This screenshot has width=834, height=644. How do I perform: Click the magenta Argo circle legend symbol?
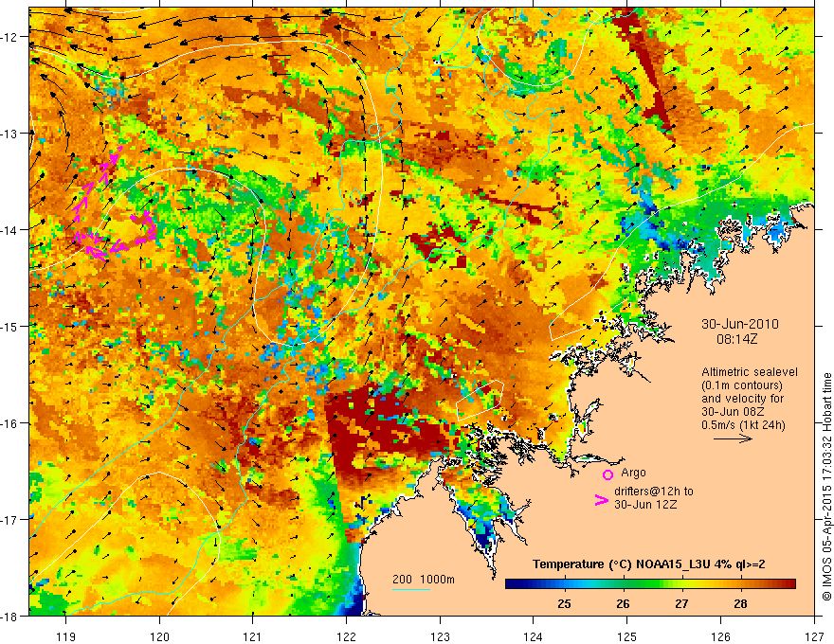pos(607,474)
